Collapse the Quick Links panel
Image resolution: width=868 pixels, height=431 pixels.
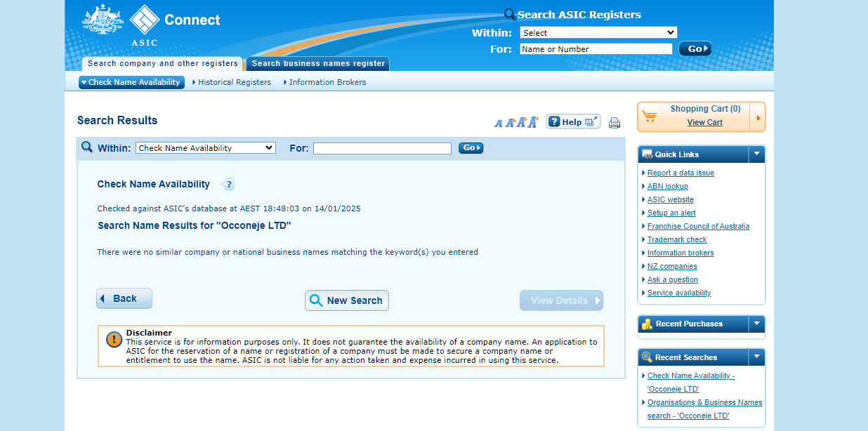[x=756, y=154]
